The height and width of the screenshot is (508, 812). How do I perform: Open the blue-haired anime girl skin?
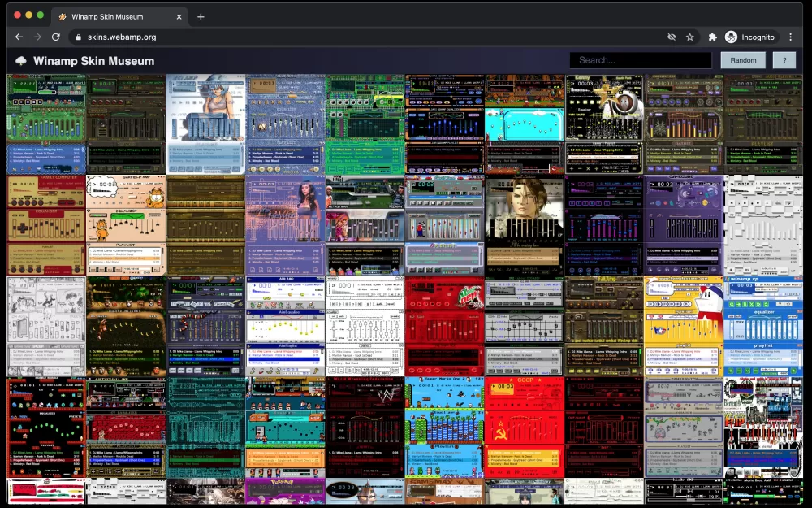point(205,124)
